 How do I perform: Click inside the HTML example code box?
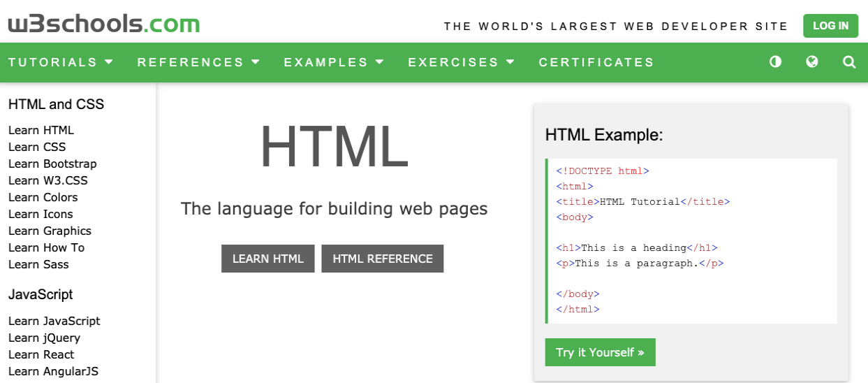click(x=691, y=240)
